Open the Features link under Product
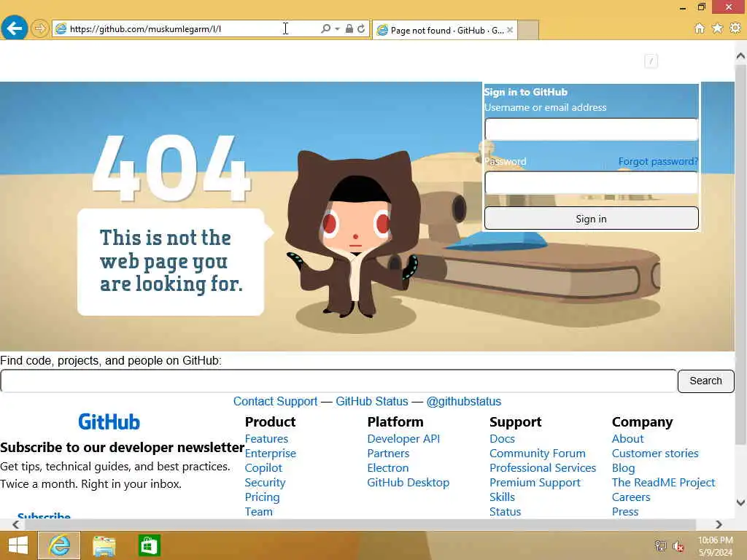The height and width of the screenshot is (560, 747). click(266, 438)
